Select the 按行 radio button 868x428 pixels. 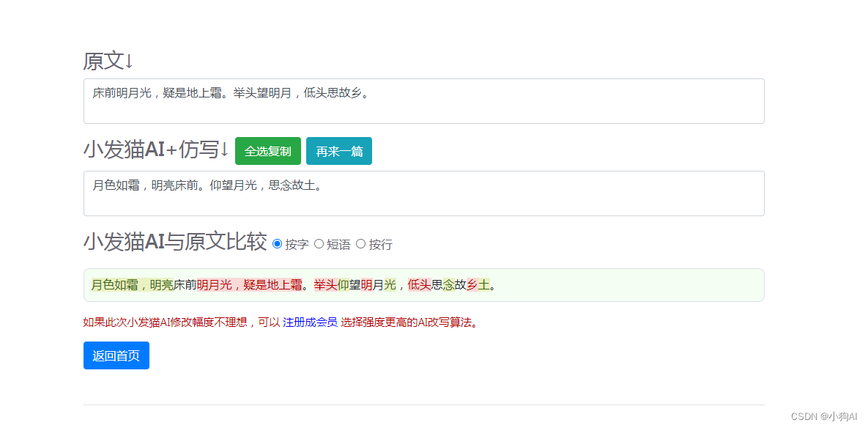361,243
